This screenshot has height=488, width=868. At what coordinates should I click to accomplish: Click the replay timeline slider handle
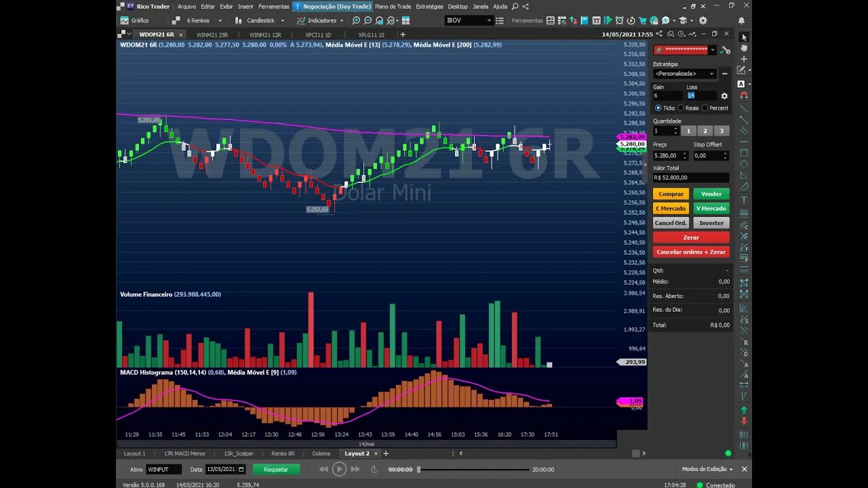(x=418, y=469)
